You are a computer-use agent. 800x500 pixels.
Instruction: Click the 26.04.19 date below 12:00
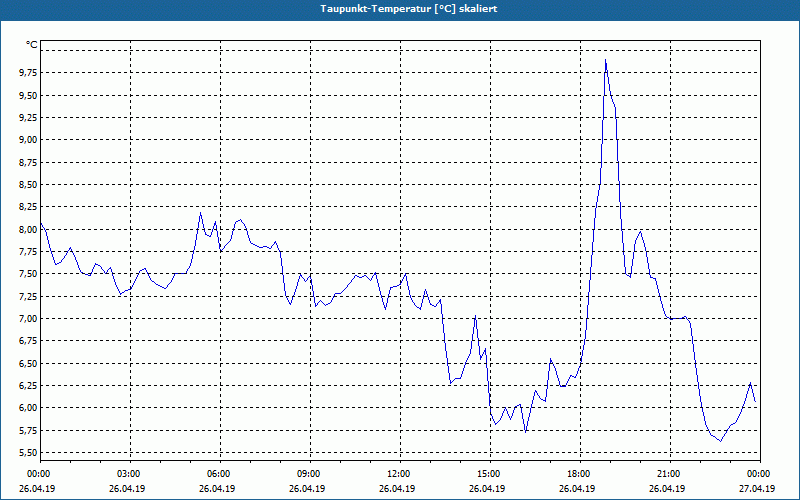click(397, 488)
